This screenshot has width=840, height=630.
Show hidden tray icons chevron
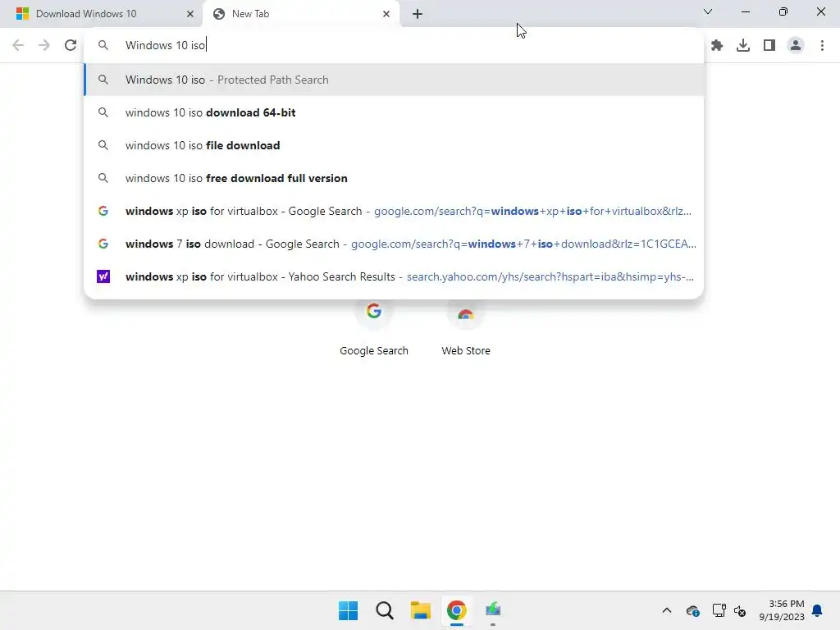(x=666, y=610)
